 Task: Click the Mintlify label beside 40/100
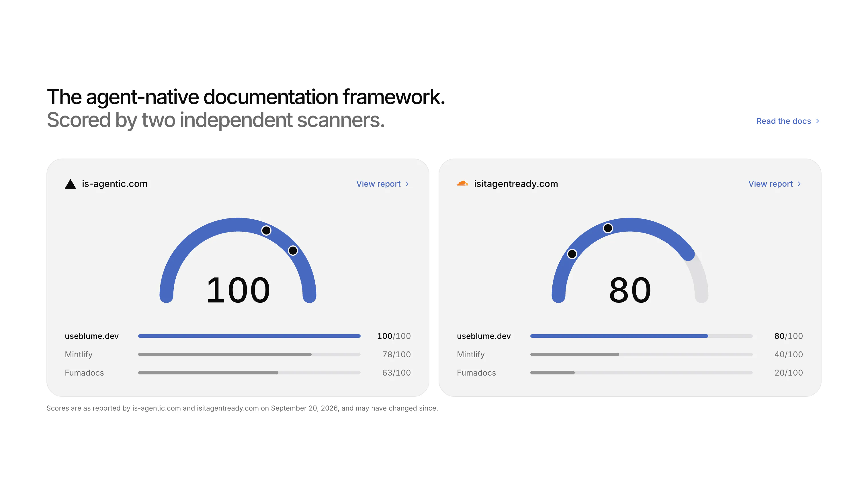tap(471, 354)
